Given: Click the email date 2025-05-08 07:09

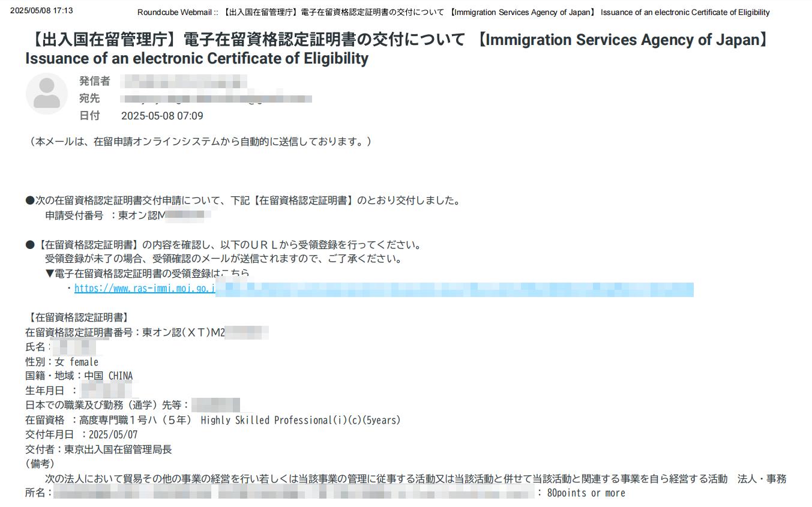Looking at the screenshot, I should tap(162, 116).
